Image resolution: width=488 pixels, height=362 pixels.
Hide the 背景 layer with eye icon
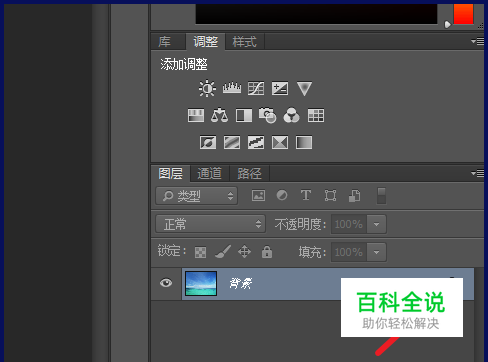tap(166, 283)
